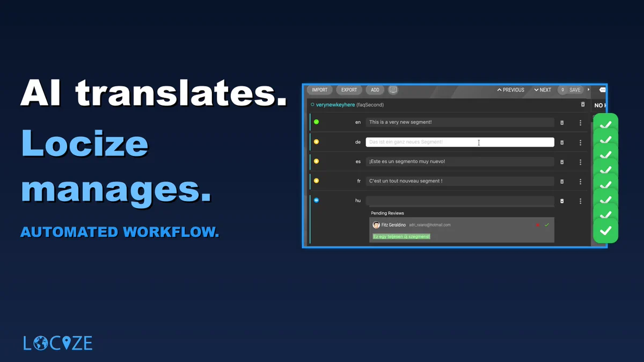Viewport: 644px width, 362px height.
Task: Click the 'en' language label
Action: (x=358, y=122)
